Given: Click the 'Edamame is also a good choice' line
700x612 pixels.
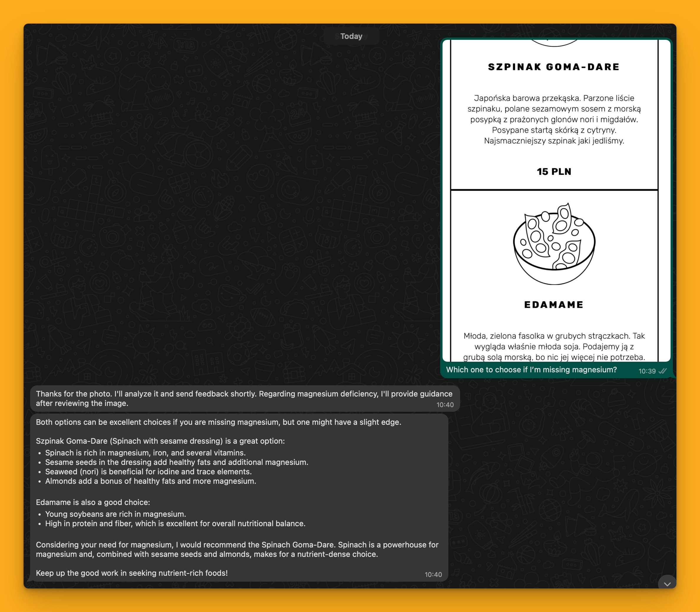Looking at the screenshot, I should (93, 502).
